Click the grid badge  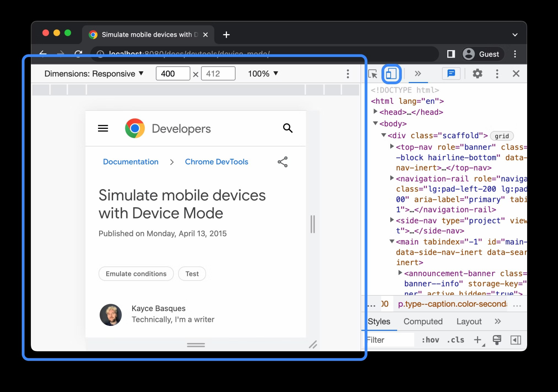tap(502, 136)
